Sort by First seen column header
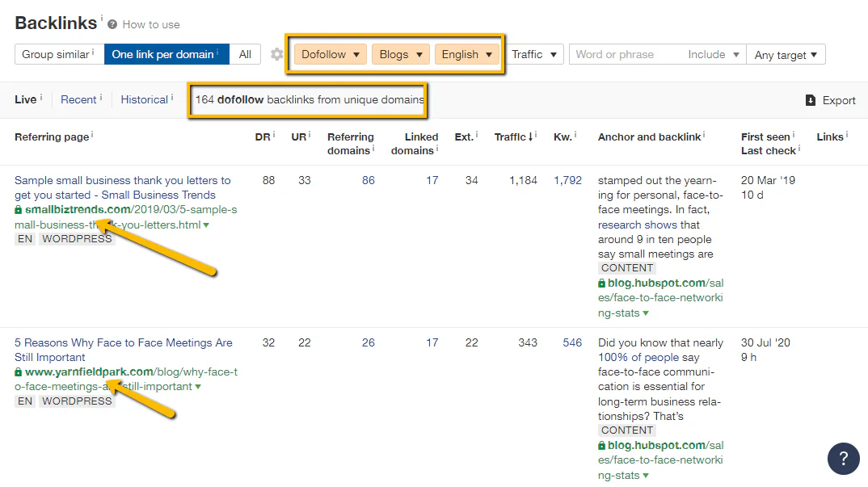The image size is (868, 487). (x=765, y=136)
